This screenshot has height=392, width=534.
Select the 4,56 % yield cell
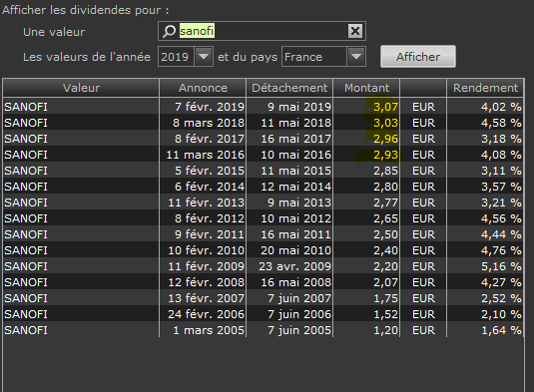tap(485, 218)
